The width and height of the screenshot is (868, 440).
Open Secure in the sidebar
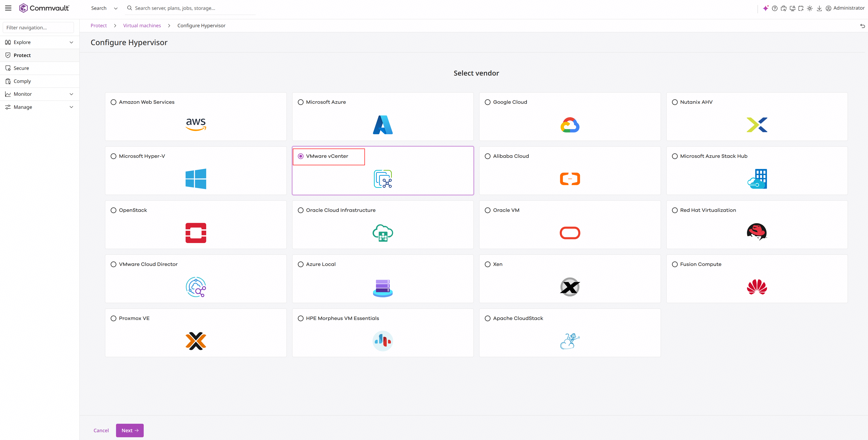[39, 68]
